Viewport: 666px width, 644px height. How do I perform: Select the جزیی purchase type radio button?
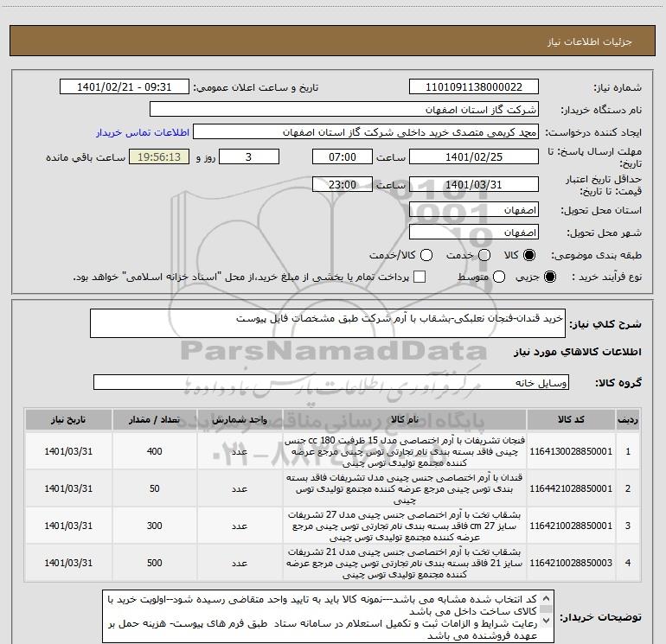(x=549, y=277)
